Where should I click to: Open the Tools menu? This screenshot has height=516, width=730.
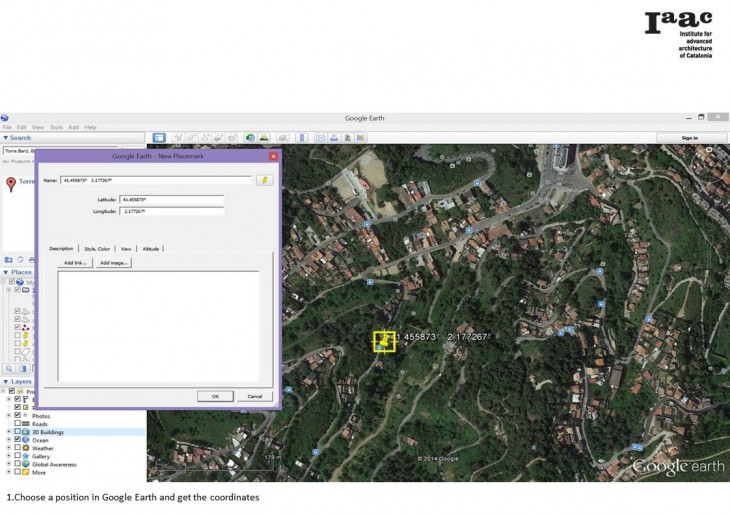pyautogui.click(x=56, y=127)
